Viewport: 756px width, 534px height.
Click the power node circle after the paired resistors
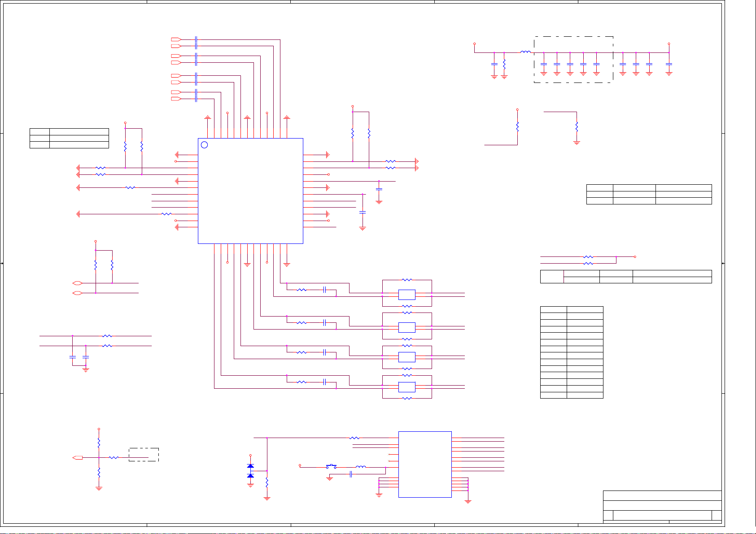pos(635,257)
